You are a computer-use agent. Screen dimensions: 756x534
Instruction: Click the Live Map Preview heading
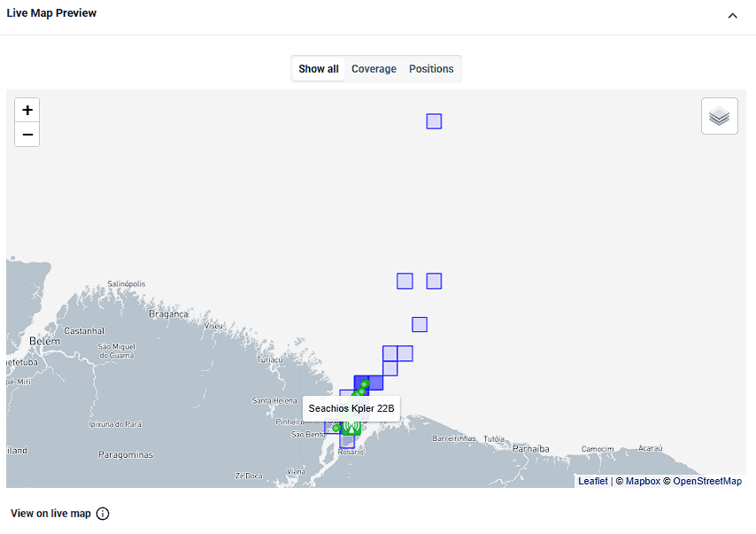[x=51, y=13]
